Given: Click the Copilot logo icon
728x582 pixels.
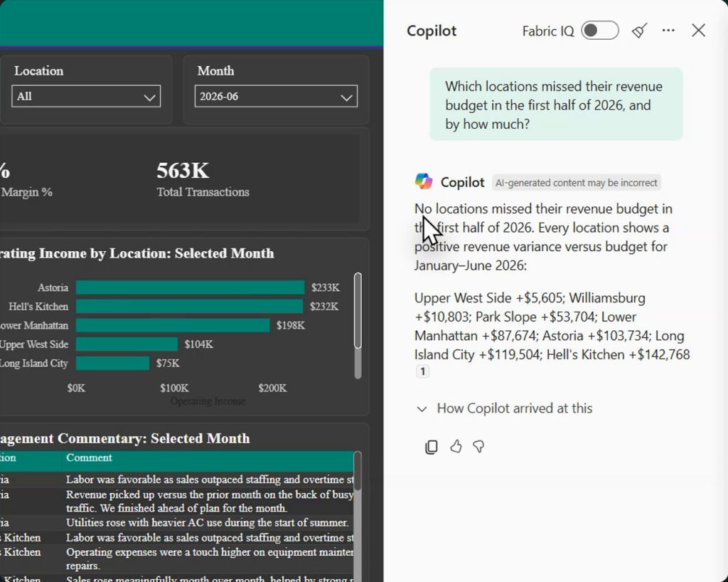Looking at the screenshot, I should coord(424,181).
